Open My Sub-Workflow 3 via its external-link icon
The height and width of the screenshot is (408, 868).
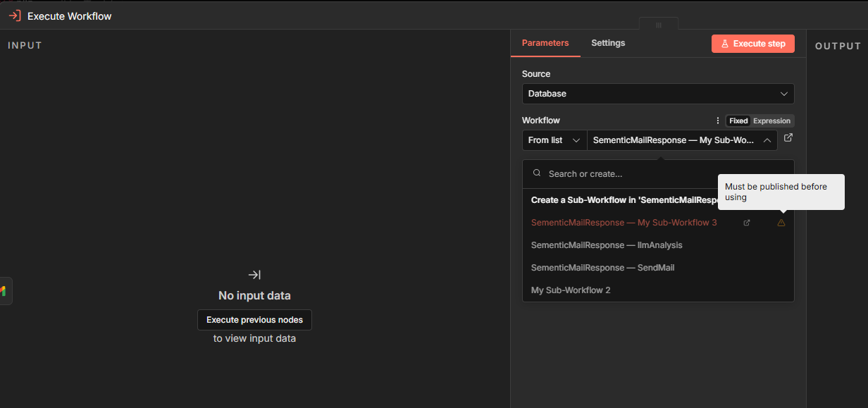tap(747, 223)
